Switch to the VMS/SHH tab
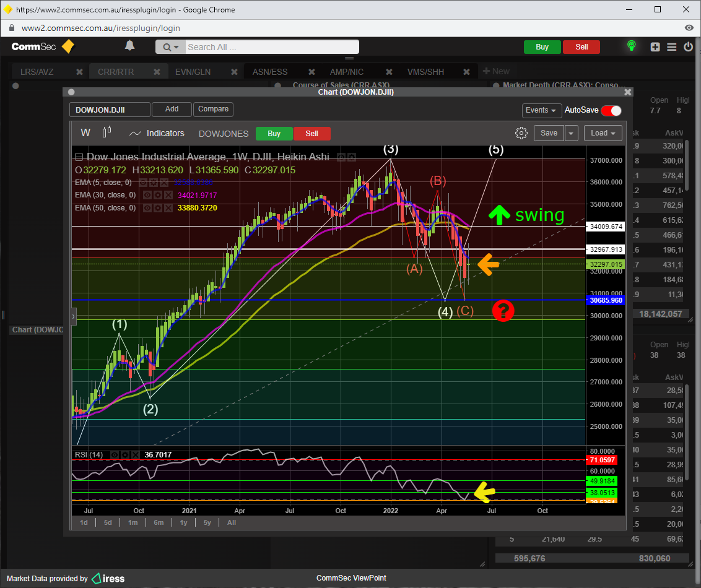 click(x=425, y=72)
